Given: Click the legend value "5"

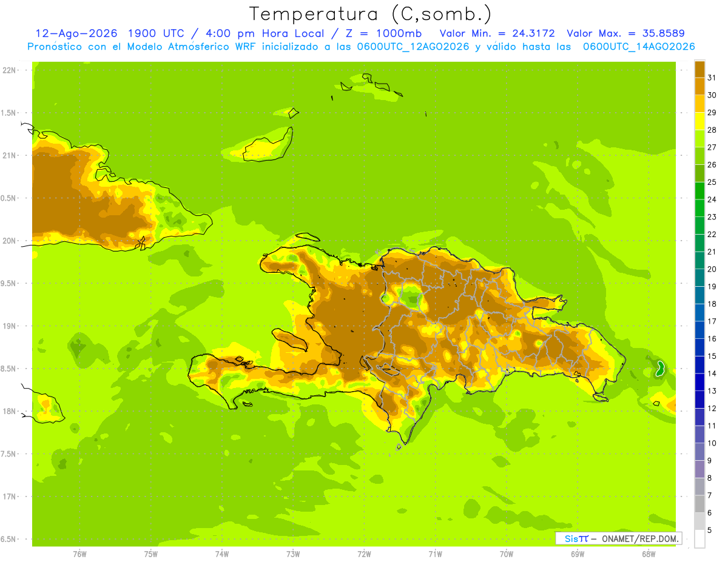Looking at the screenshot, I should (x=710, y=530).
